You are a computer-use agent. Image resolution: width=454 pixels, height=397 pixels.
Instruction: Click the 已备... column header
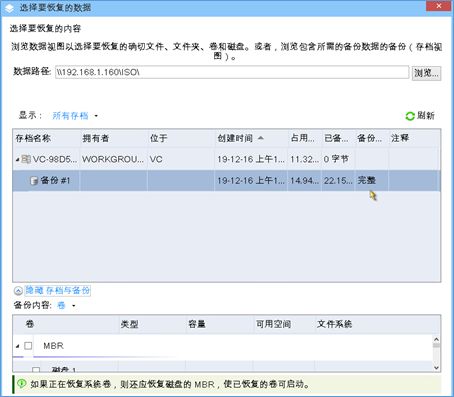[338, 138]
